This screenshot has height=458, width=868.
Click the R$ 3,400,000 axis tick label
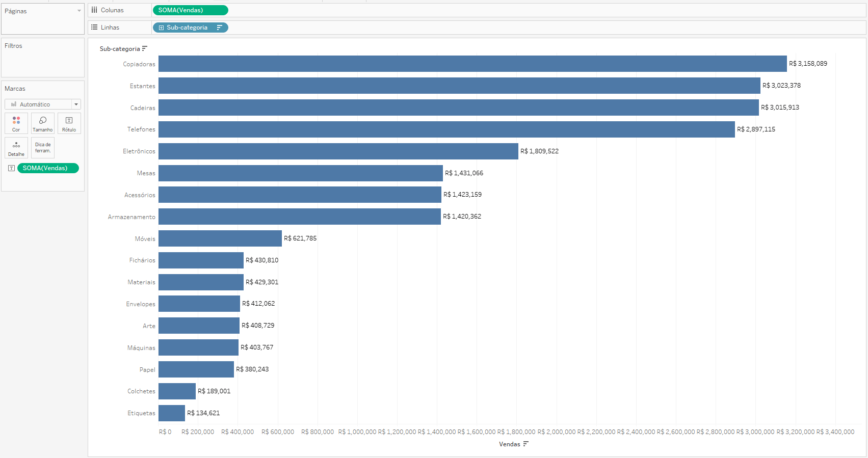pos(835,432)
